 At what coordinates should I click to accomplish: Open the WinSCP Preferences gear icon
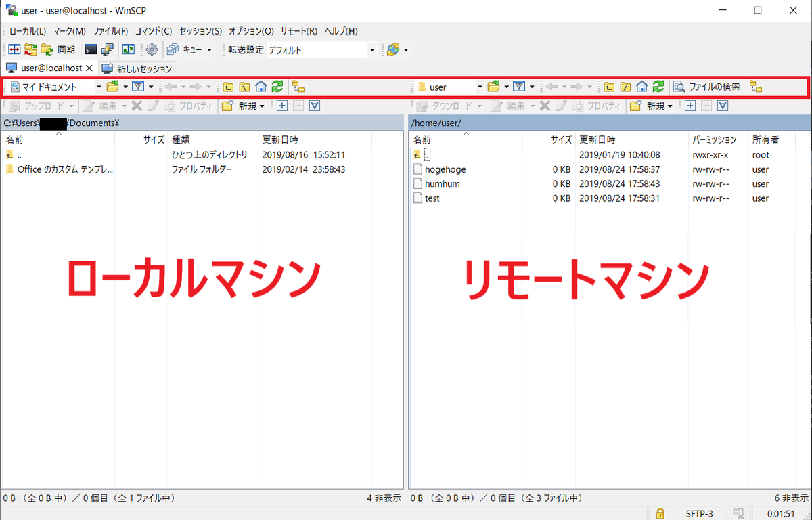point(152,49)
